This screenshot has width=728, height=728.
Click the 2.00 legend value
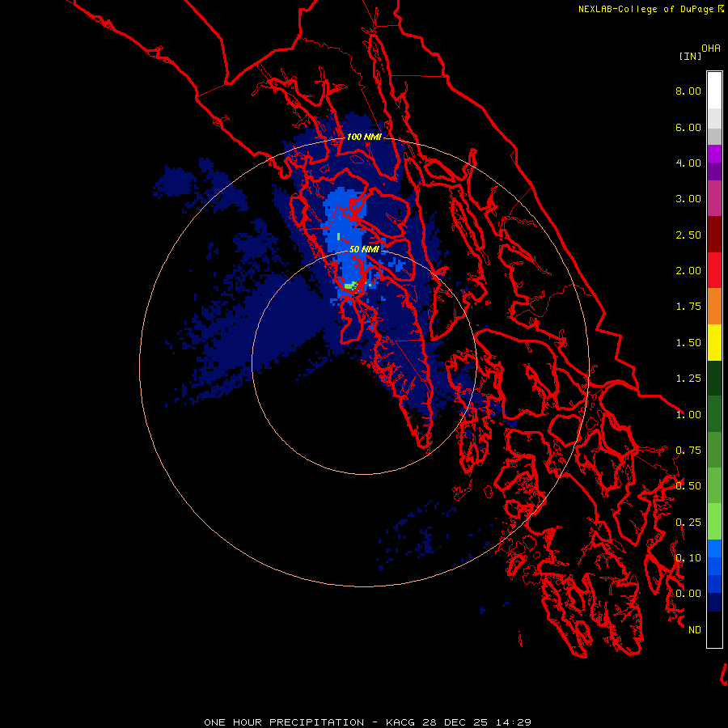tap(688, 271)
